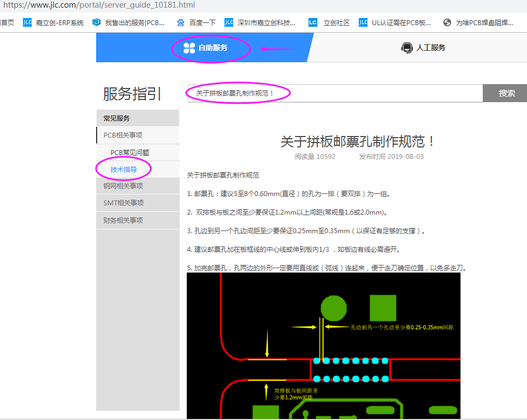Click the headset icon beside 人工服务
The image size is (527, 420).
coord(407,48)
